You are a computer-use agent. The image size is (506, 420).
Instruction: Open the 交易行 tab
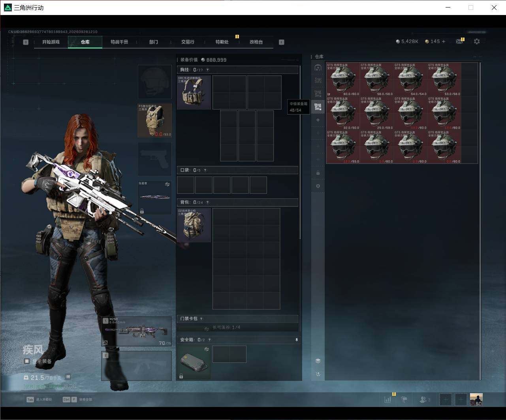(x=188, y=42)
